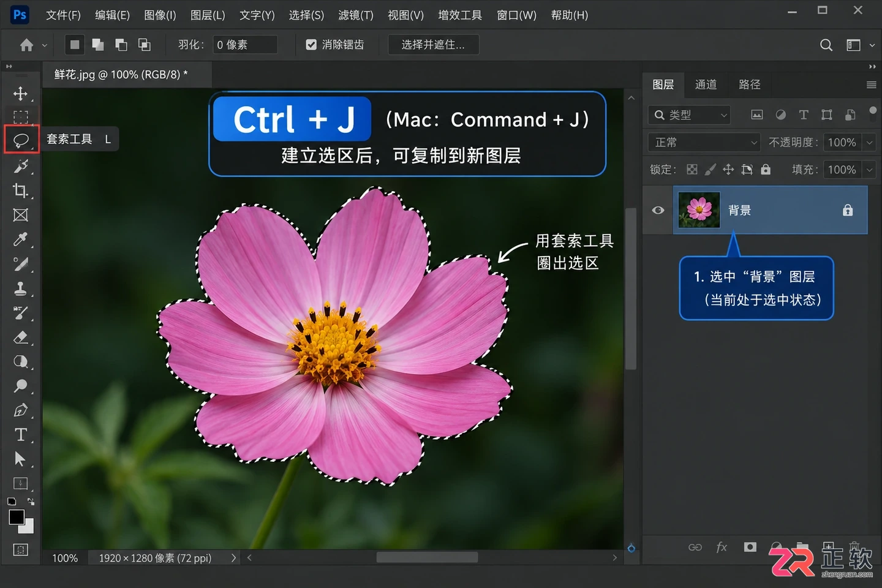Choose the New Selection mode button
The width and height of the screenshot is (882, 588).
coord(75,45)
